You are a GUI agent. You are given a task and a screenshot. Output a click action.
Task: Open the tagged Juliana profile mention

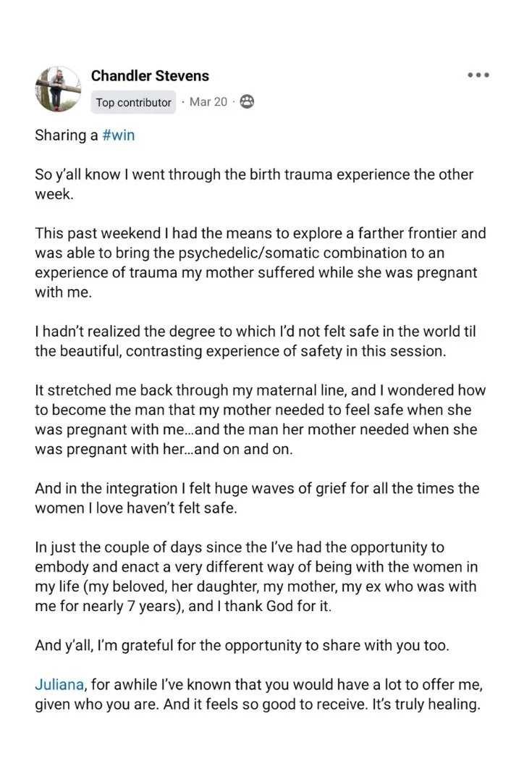pyautogui.click(x=59, y=684)
